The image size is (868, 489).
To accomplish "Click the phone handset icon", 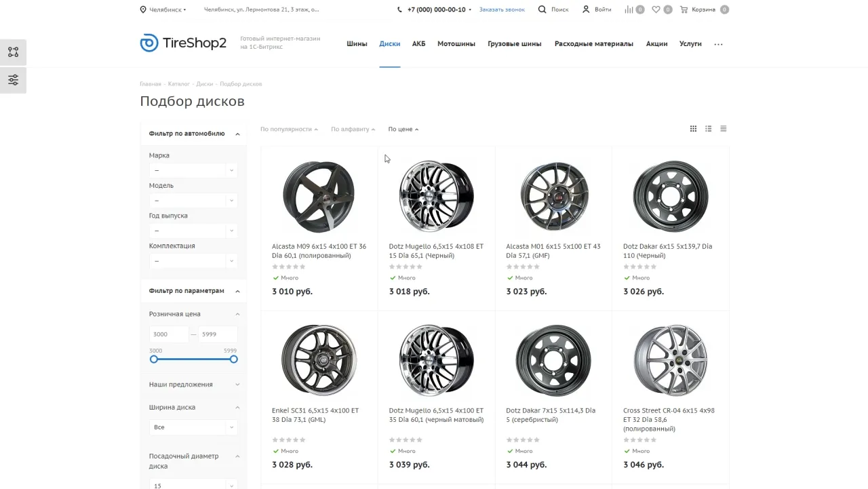I will [x=400, y=9].
